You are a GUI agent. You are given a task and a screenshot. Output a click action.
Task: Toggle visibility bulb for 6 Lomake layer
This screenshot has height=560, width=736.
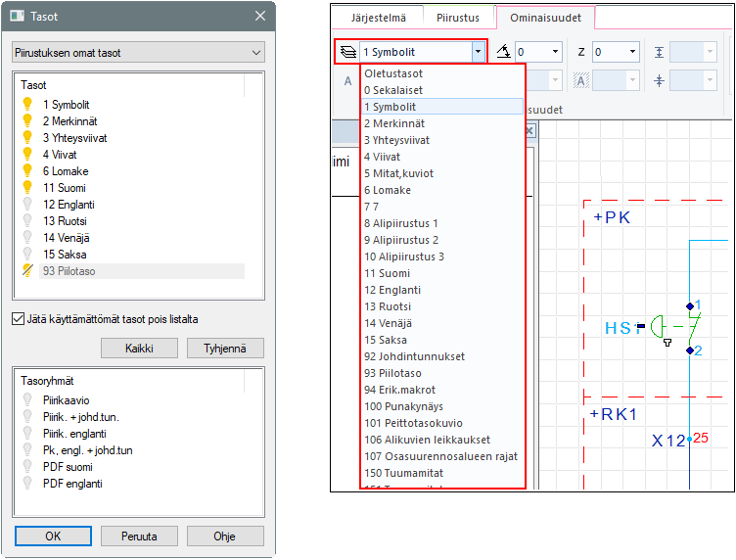point(27,170)
